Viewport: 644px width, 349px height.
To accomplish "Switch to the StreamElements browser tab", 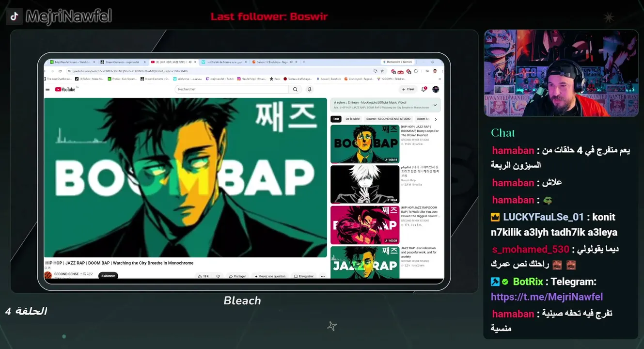I will tap(123, 62).
